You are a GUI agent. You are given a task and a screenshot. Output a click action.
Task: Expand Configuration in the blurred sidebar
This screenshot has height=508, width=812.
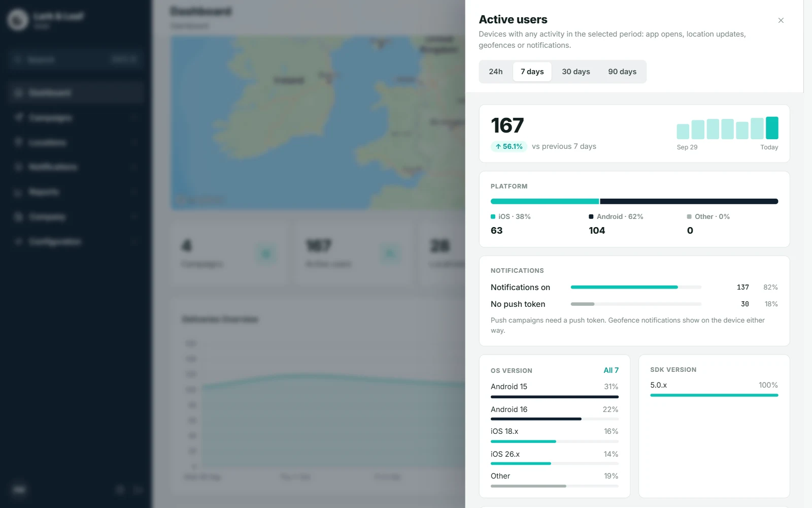[76, 241]
